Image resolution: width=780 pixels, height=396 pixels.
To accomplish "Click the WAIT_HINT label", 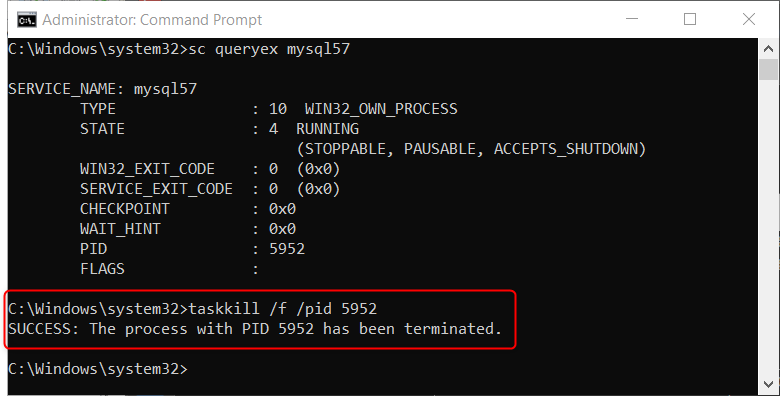I will click(x=120, y=229).
